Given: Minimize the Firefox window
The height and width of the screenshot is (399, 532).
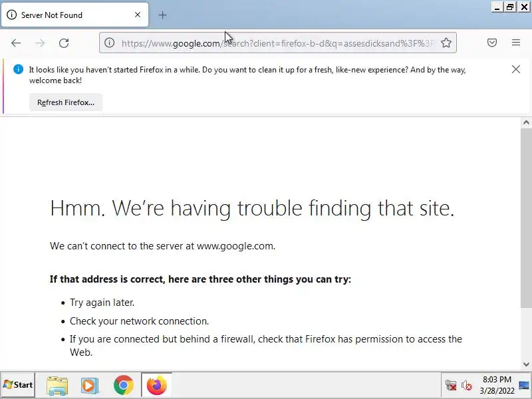Looking at the screenshot, I should pos(497,7).
